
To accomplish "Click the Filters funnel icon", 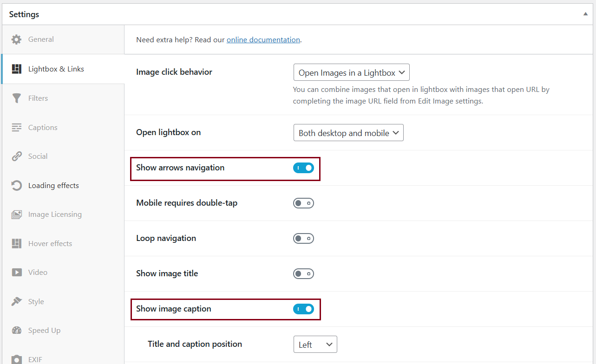I will click(17, 98).
